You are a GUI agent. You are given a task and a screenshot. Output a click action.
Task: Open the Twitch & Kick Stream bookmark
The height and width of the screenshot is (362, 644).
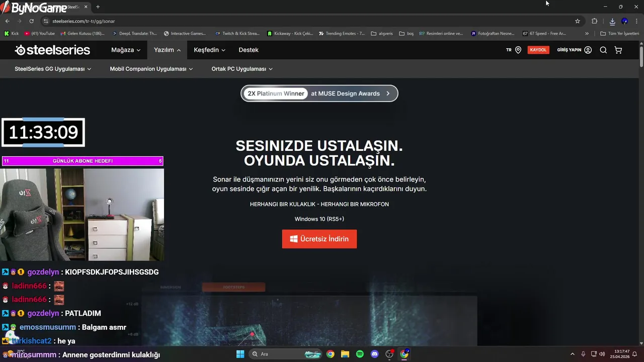click(x=237, y=34)
